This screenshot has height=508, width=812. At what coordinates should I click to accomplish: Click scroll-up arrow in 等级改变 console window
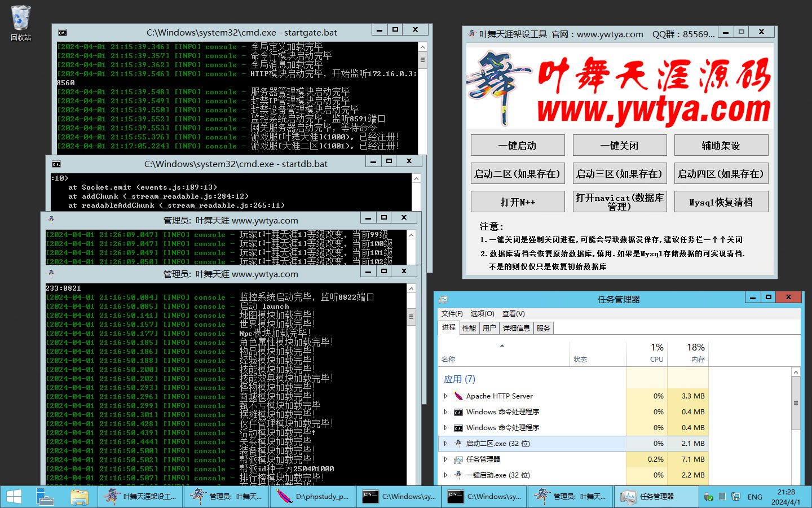point(411,235)
